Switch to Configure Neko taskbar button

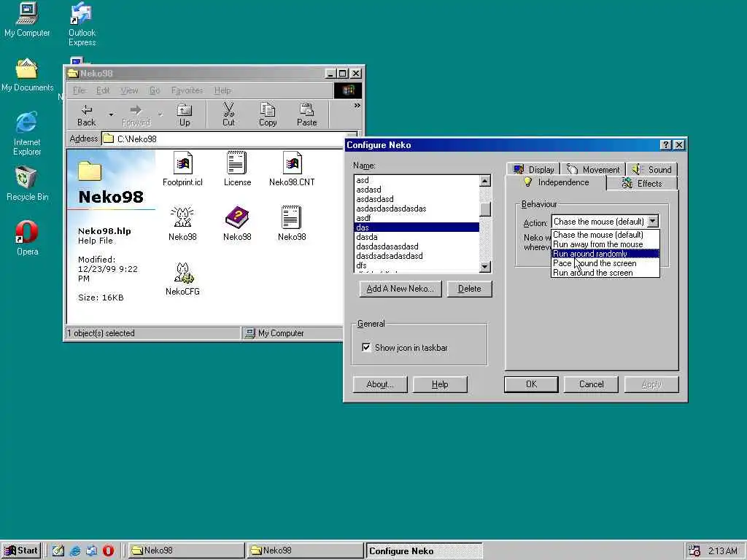(x=424, y=551)
